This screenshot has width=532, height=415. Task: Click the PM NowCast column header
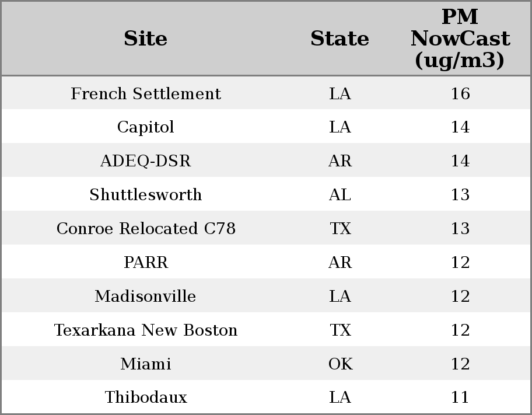coord(460,39)
